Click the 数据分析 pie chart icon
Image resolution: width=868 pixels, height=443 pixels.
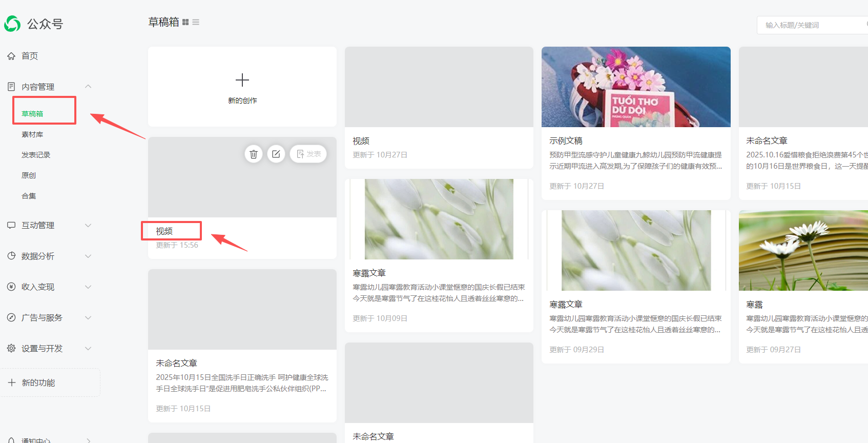point(11,256)
